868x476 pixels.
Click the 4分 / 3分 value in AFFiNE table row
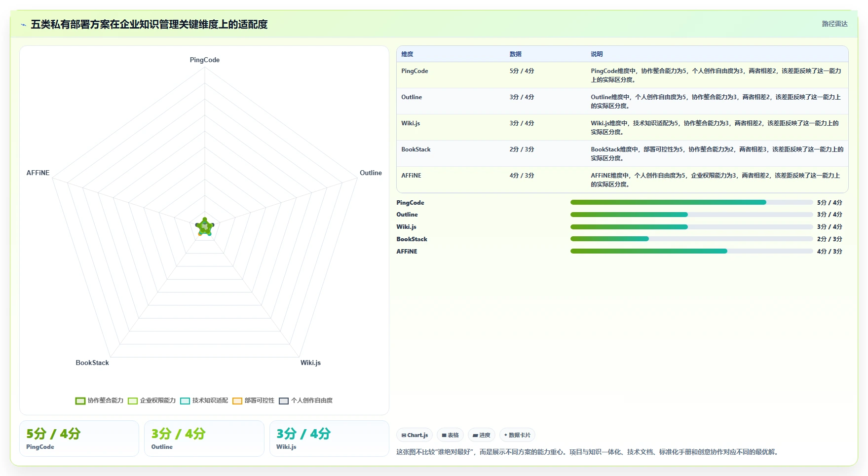point(522,176)
